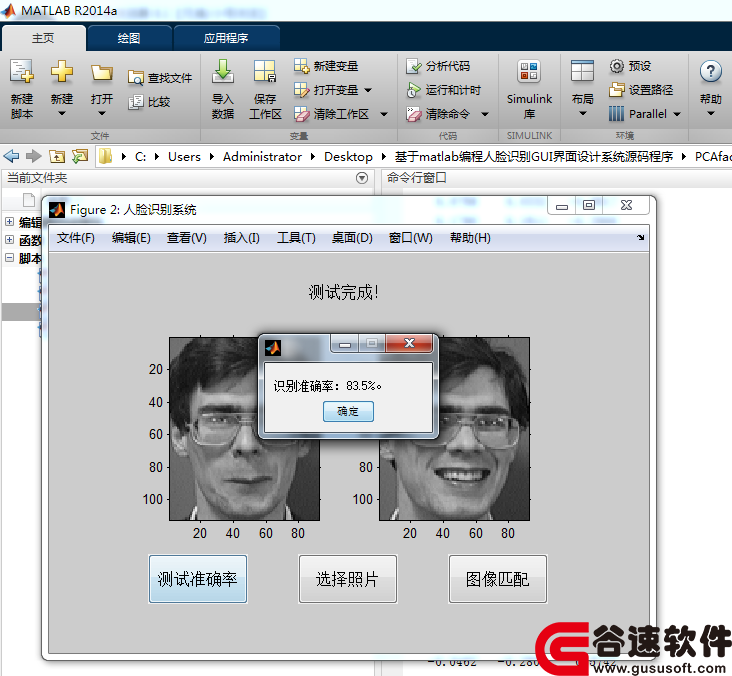Open the 当前文件夹 panel actions dropdown
732x676 pixels.
point(362,178)
